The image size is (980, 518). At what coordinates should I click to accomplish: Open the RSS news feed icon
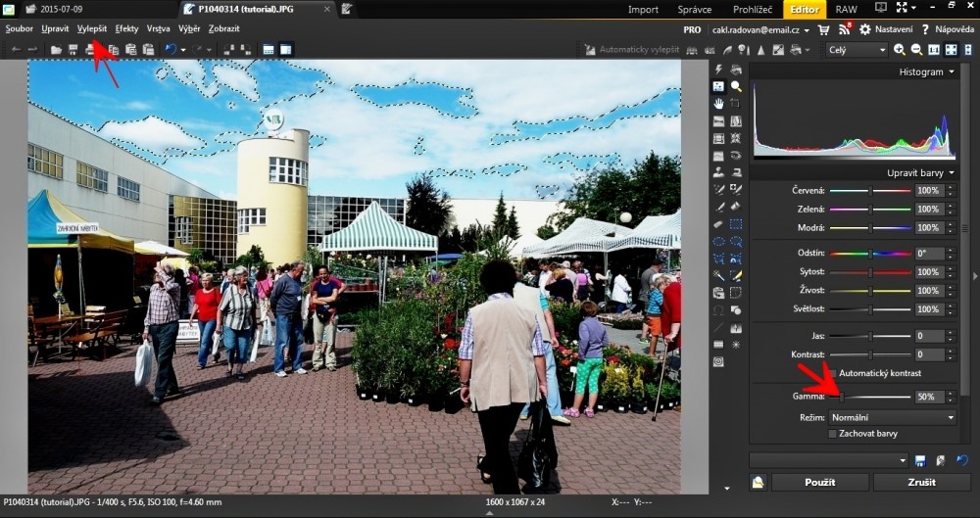845,29
